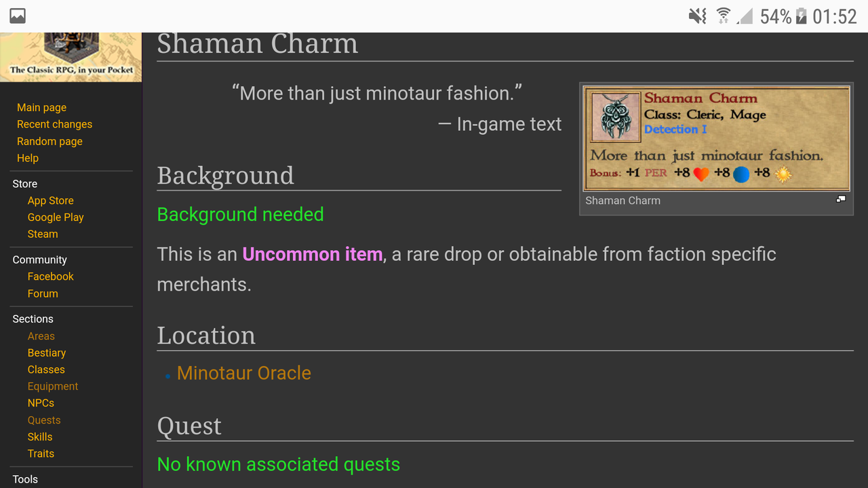Image resolution: width=868 pixels, height=488 pixels.
Task: Open the Uncommon item link
Action: click(313, 254)
